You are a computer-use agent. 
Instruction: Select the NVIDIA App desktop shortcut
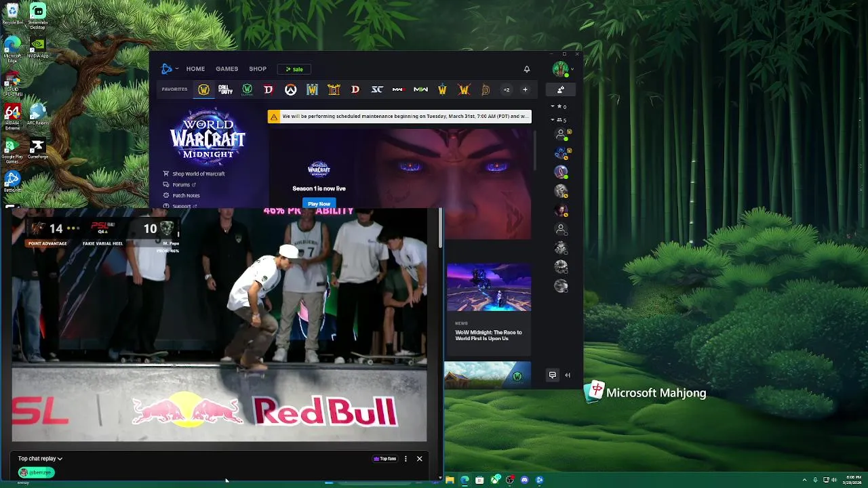[x=38, y=47]
